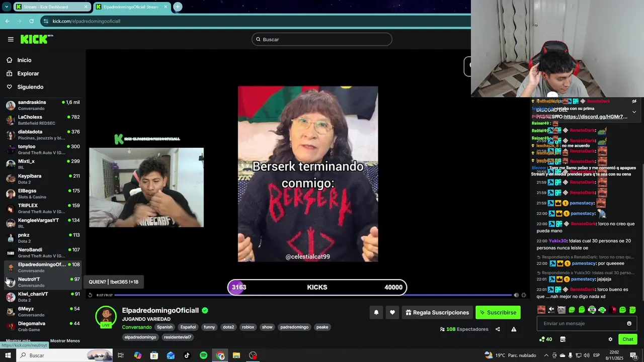View site information icon in address bar

click(x=46, y=21)
